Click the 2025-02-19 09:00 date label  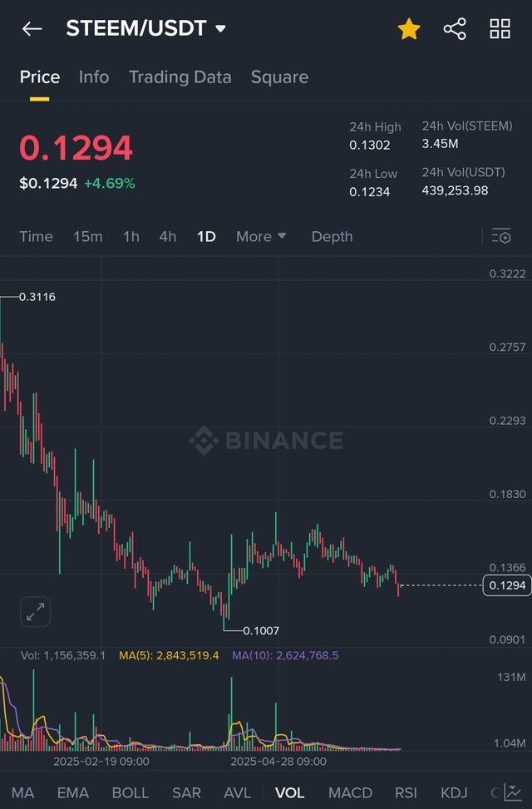click(101, 762)
